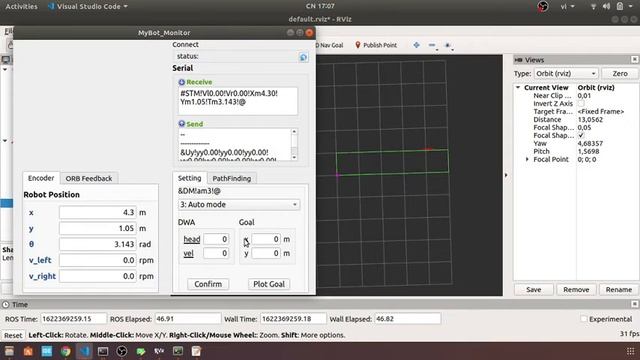This screenshot has width=640, height=360.
Task: Click the Receive icon in Serial section
Action: click(182, 82)
